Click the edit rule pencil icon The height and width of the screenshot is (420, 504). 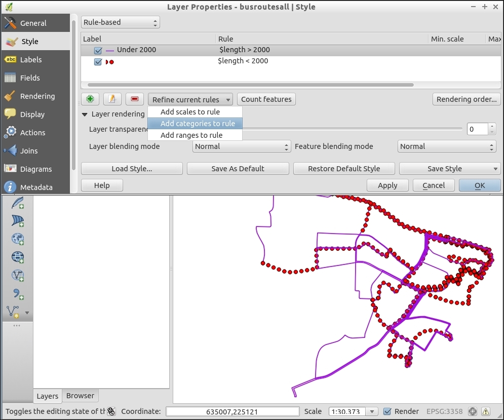pyautogui.click(x=112, y=99)
